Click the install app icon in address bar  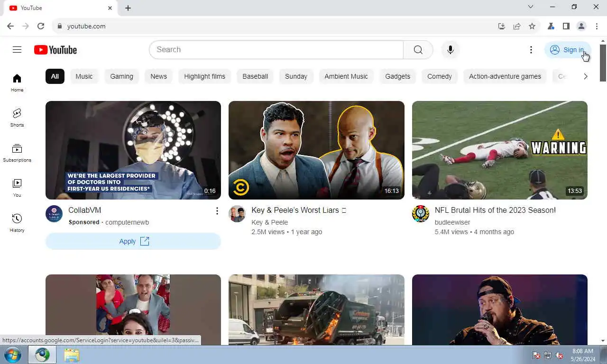(502, 26)
